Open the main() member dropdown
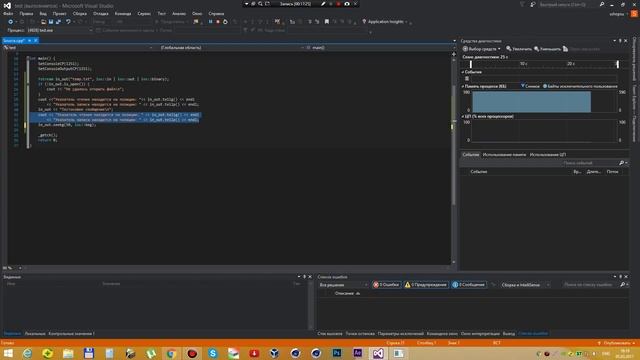640x360 pixels. (x=380, y=48)
